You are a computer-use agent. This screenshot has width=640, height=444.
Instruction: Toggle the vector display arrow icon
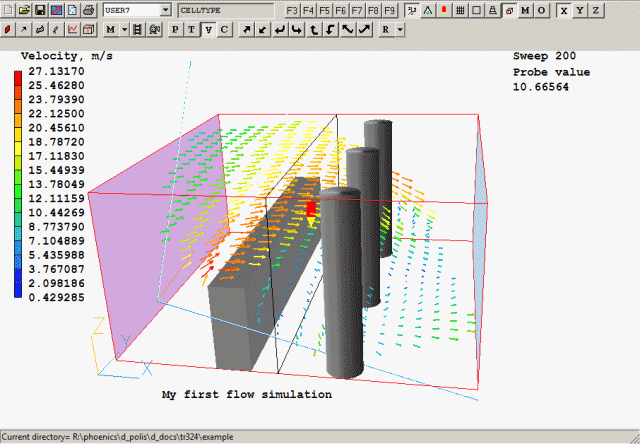23,29
